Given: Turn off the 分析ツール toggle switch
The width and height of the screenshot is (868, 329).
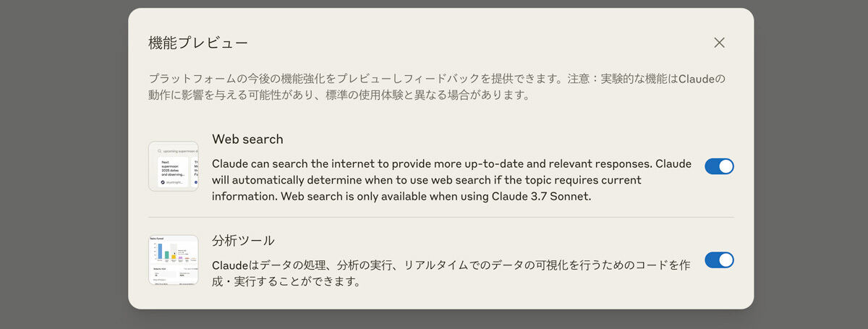Looking at the screenshot, I should pyautogui.click(x=719, y=260).
